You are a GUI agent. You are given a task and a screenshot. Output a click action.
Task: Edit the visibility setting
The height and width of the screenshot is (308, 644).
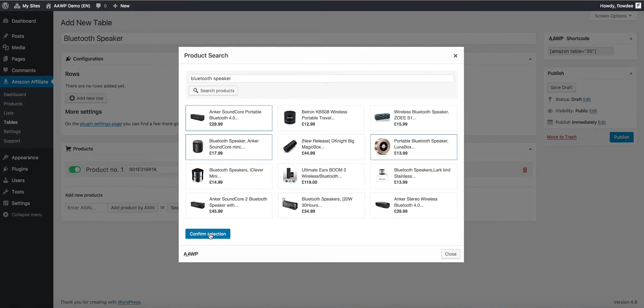tap(593, 111)
